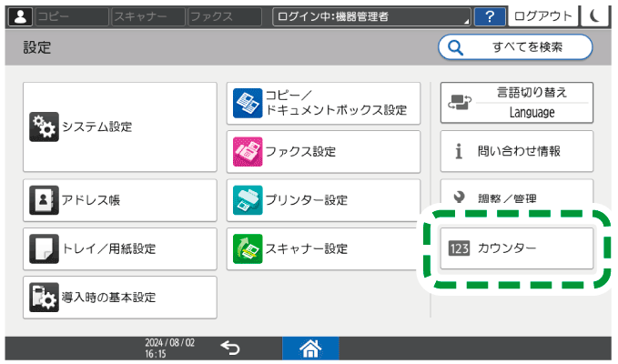Tap the user profile icon at top left

tap(21, 16)
